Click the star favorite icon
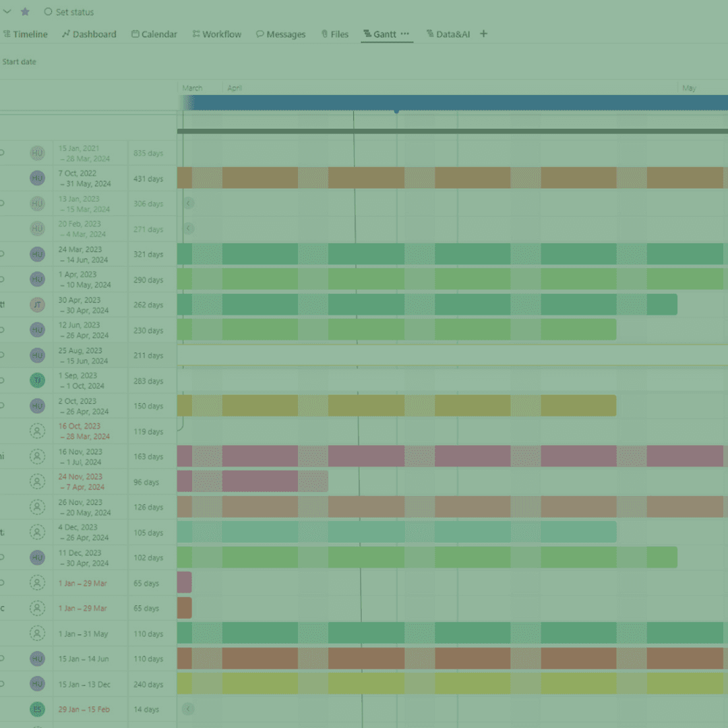This screenshot has width=728, height=728. click(25, 11)
